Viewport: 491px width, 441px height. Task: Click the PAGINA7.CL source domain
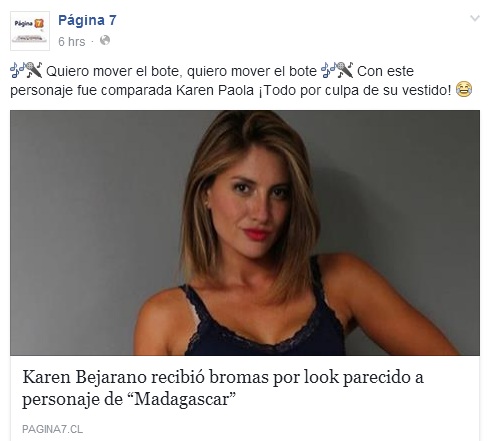pos(52,429)
